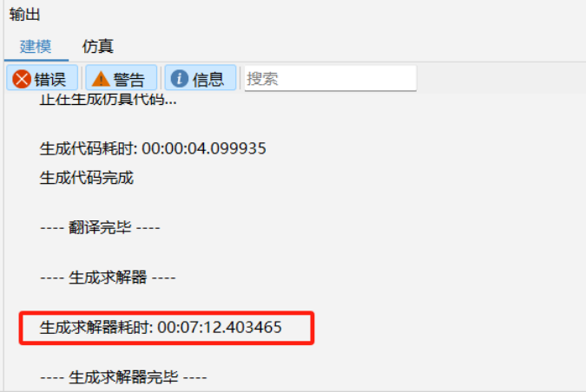The width and height of the screenshot is (586, 392).
Task: Select the 生成代码耗时 log line
Action: pos(153,148)
